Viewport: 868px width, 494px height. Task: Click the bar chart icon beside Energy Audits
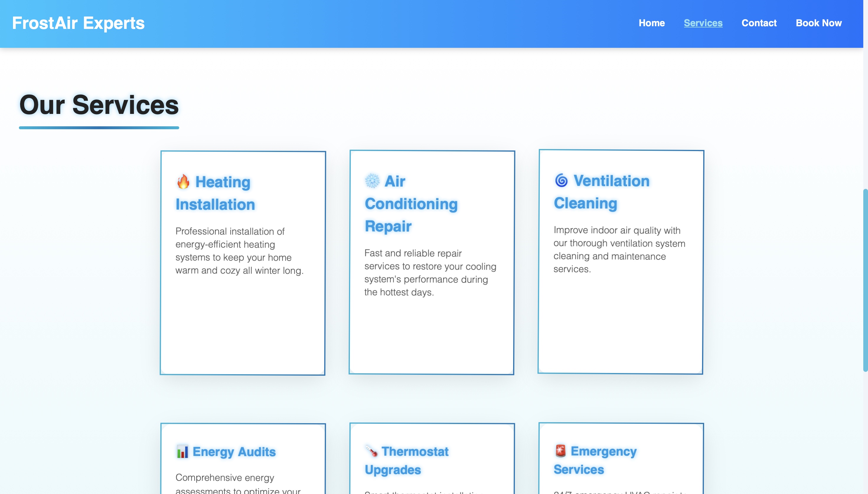[182, 451]
